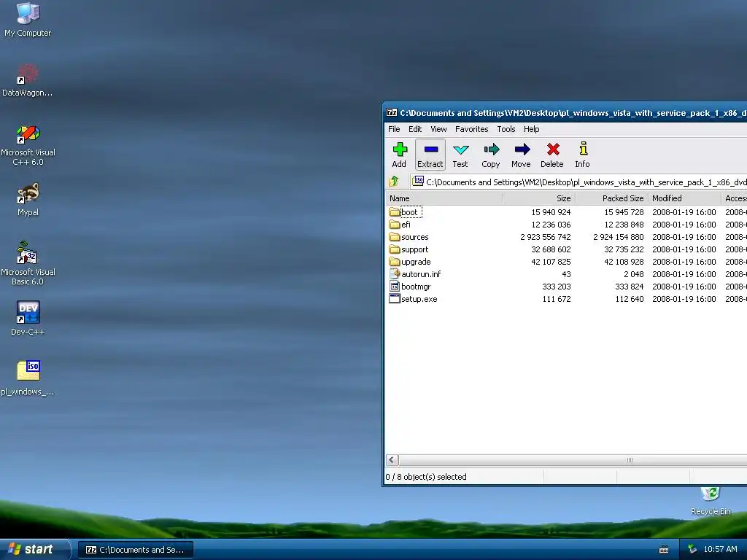The image size is (747, 560).
Task: Click size value 333 203 of bootmgr
Action: point(556,286)
